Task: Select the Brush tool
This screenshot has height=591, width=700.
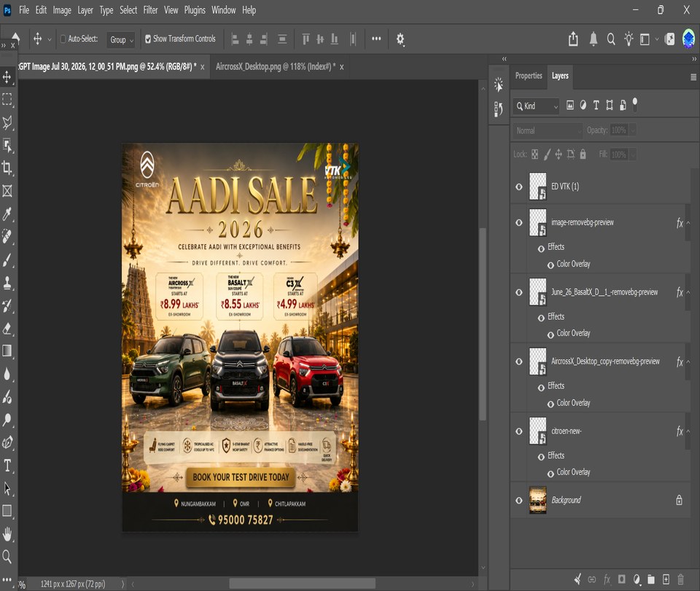Action: click(x=7, y=259)
